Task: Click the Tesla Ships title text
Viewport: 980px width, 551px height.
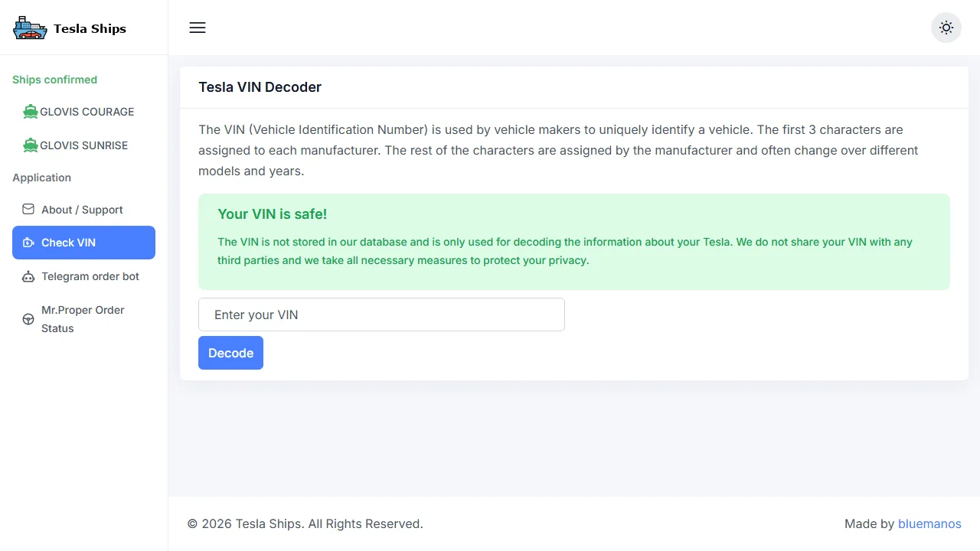Action: coord(90,28)
